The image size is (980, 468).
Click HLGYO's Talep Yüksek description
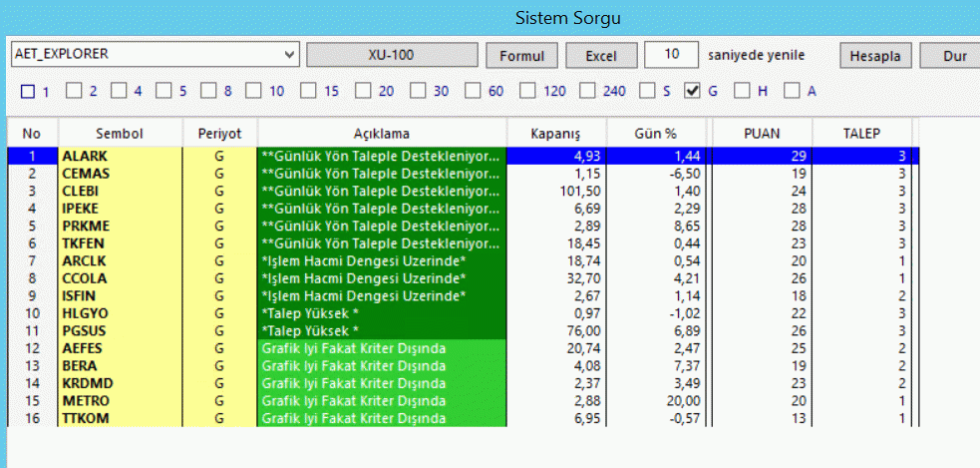click(x=382, y=313)
